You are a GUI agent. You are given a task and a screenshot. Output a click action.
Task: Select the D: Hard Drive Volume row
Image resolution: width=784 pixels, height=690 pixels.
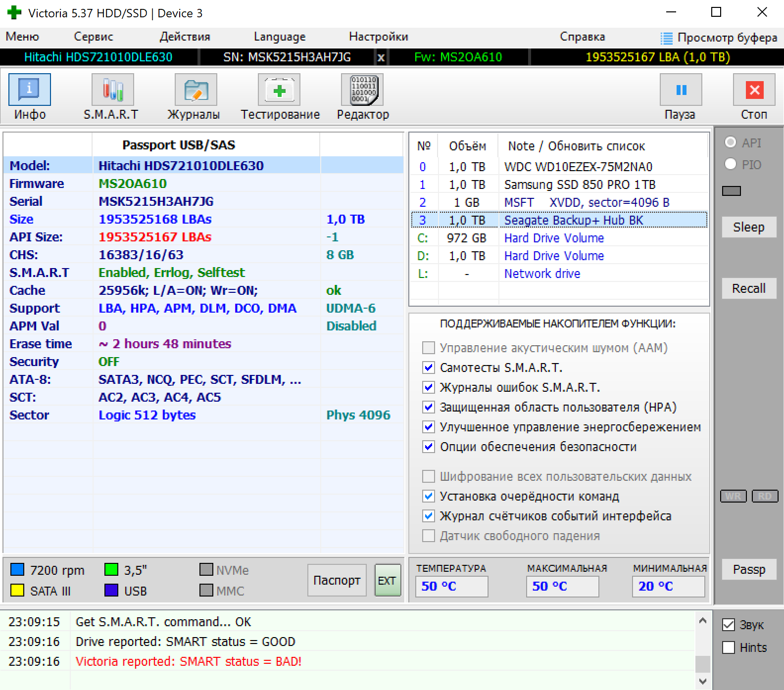tap(559, 256)
